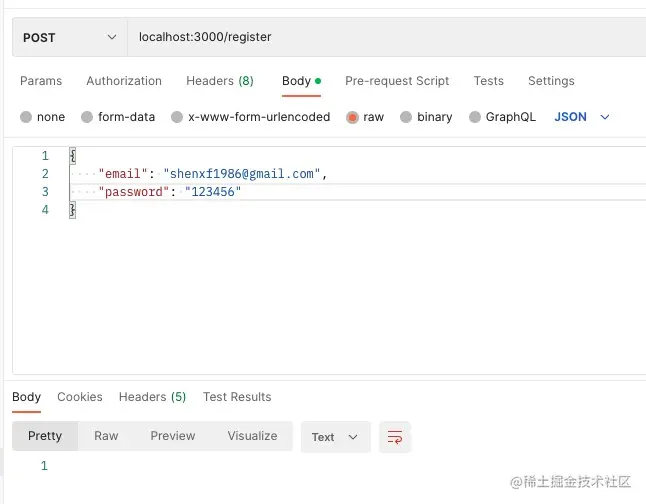Viewport: 646px width, 504px height.
Task: Open the Test Results tab
Action: pos(237,397)
